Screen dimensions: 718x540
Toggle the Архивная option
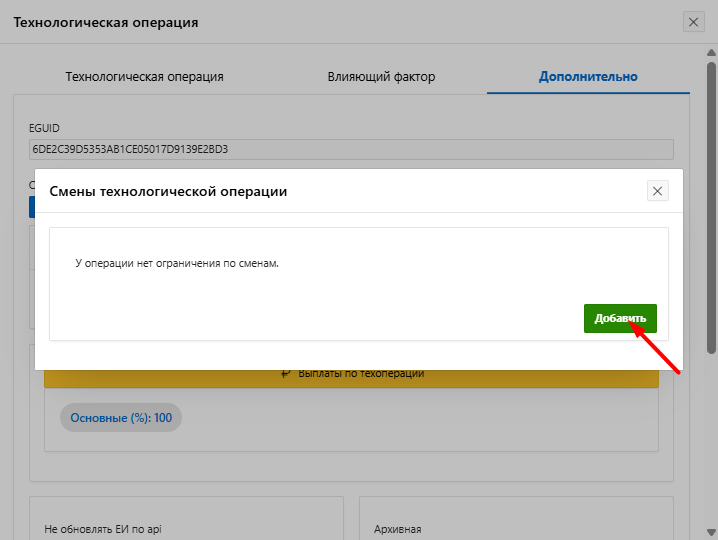(x=397, y=528)
